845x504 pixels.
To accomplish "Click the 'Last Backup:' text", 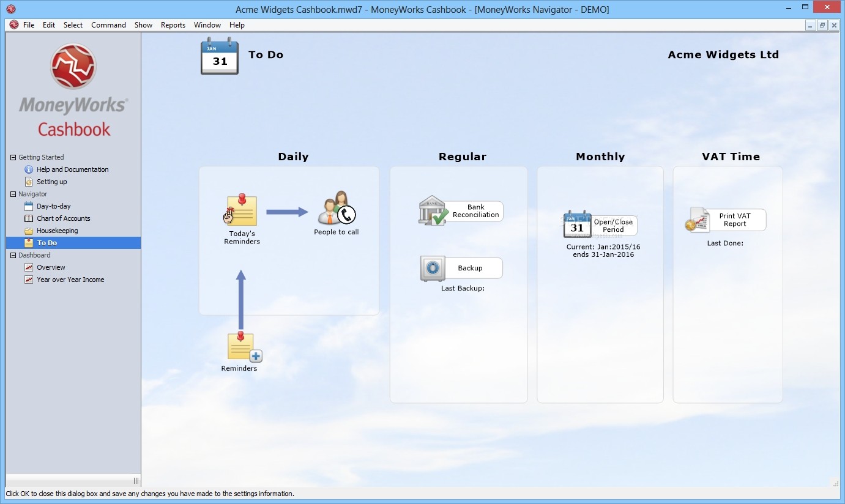I will 463,288.
